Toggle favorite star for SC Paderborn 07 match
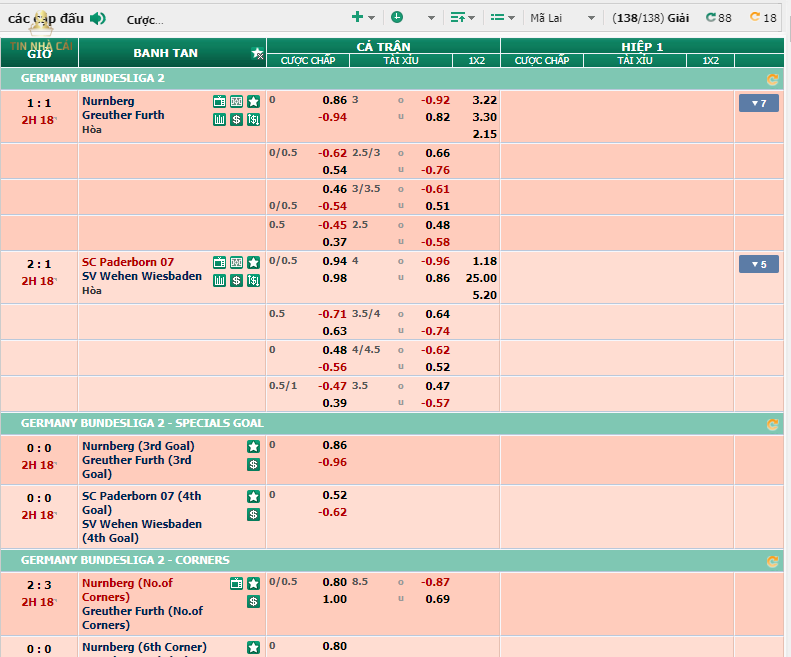The image size is (791, 657). (254, 262)
